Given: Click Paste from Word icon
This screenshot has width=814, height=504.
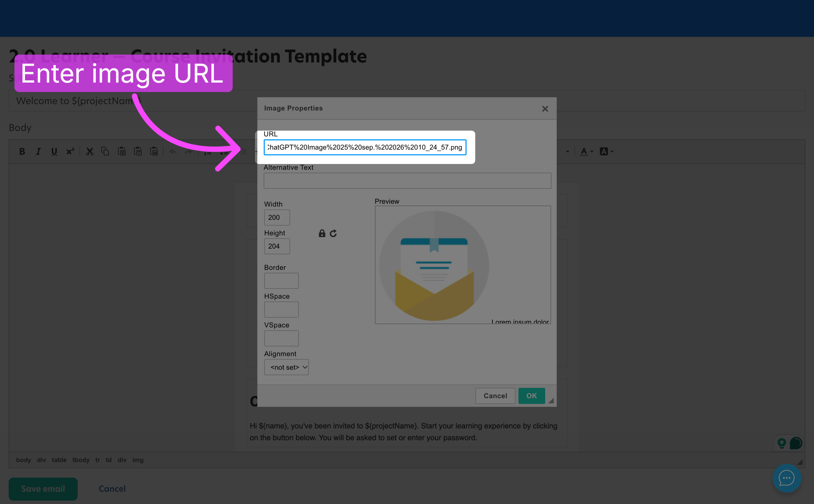Looking at the screenshot, I should click(x=154, y=152).
